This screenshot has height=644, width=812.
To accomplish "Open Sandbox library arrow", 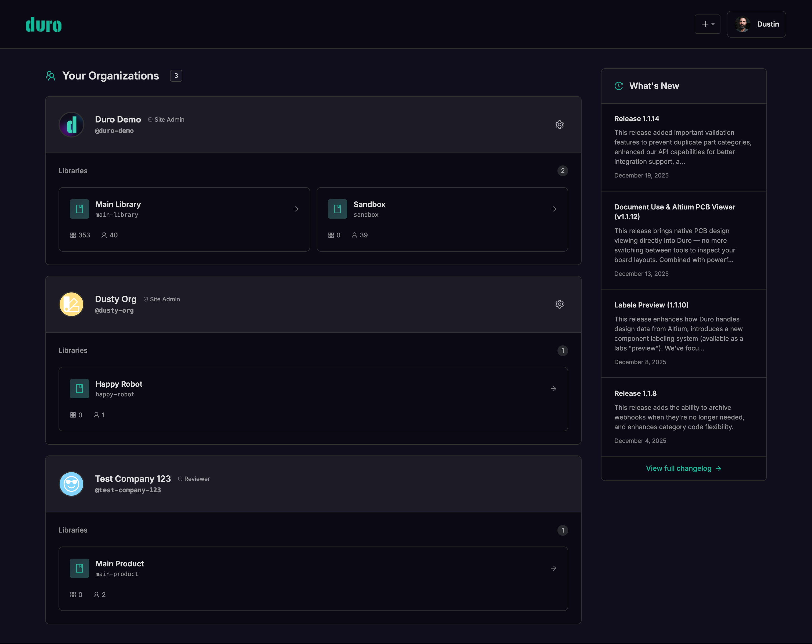I will [x=553, y=209].
